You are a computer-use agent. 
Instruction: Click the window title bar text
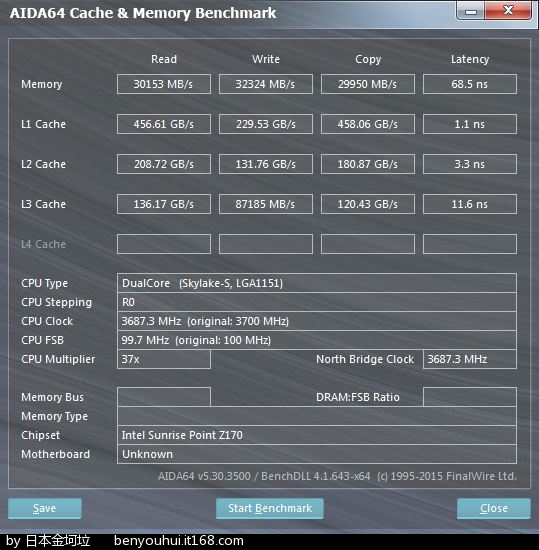143,13
